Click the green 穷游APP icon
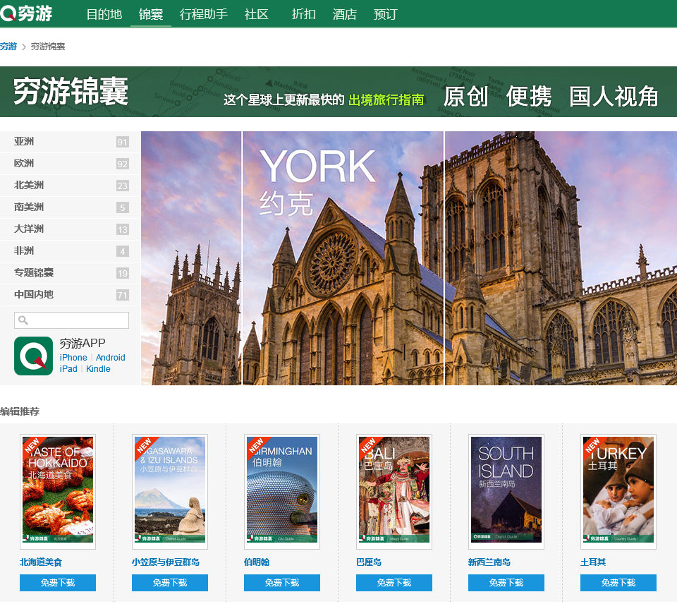Screen dimensions: 677x616 34,356
